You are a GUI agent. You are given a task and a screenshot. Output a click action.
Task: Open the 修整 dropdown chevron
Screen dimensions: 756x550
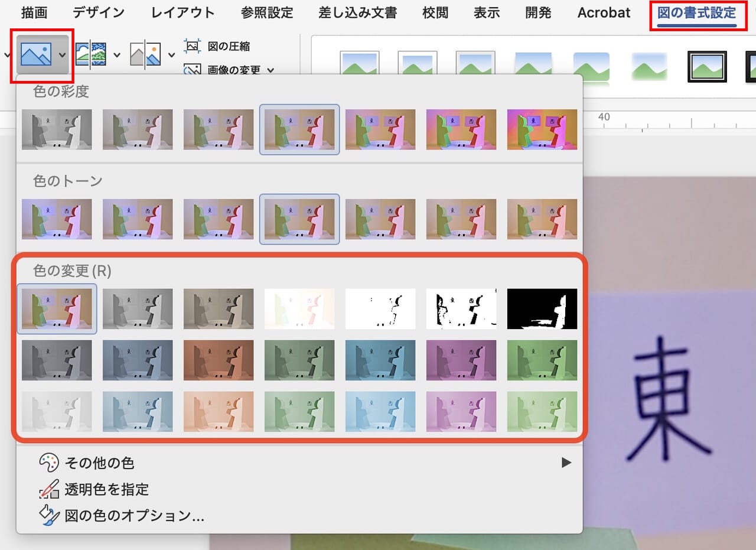pos(171,55)
